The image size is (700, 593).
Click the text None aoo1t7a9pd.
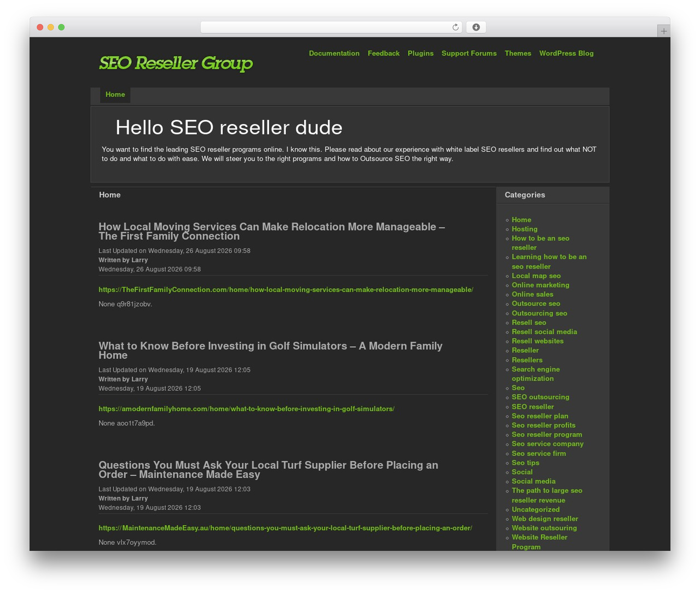127,423
